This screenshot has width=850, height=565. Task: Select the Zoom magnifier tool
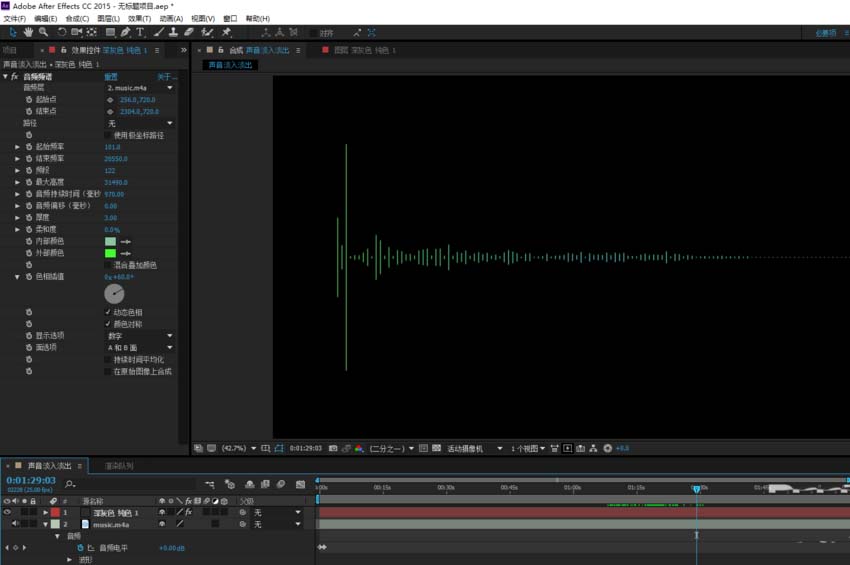43,33
